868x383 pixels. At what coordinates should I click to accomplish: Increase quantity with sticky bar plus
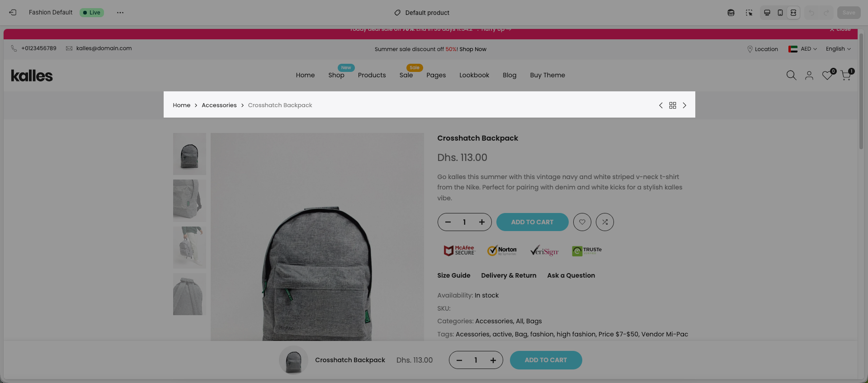click(493, 360)
